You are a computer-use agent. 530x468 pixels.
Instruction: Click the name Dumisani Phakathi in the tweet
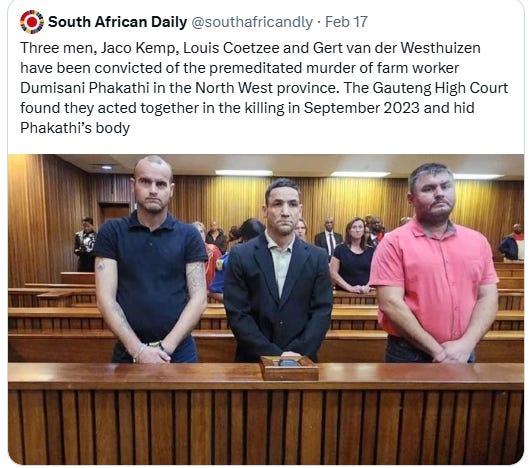[x=85, y=88]
